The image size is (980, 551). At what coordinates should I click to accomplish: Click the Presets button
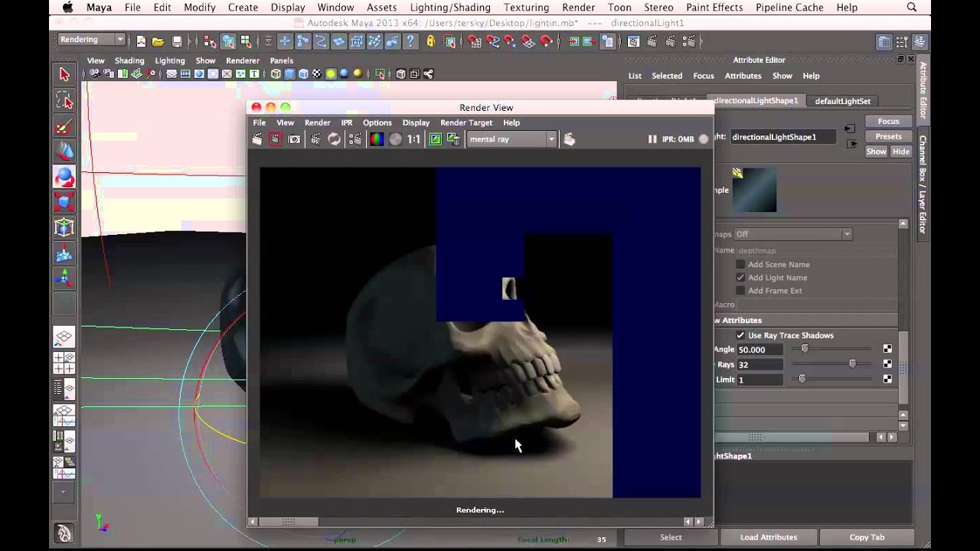point(888,137)
